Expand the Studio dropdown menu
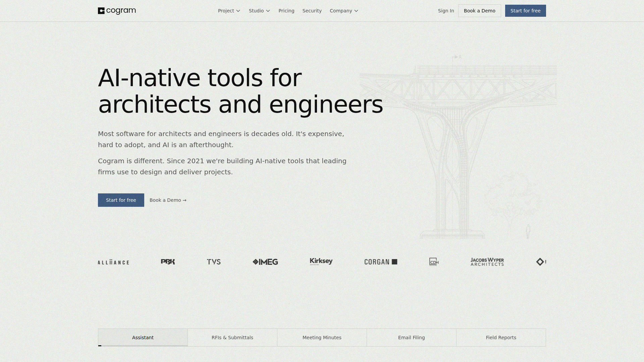This screenshot has width=644, height=362. pyautogui.click(x=259, y=11)
